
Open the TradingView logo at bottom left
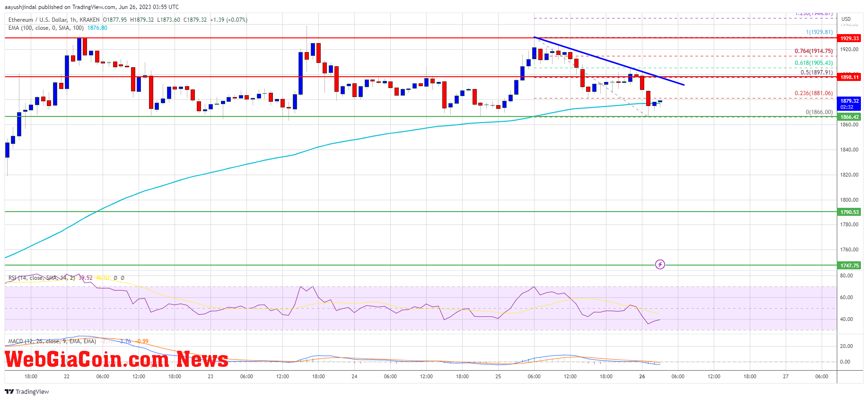[27, 391]
